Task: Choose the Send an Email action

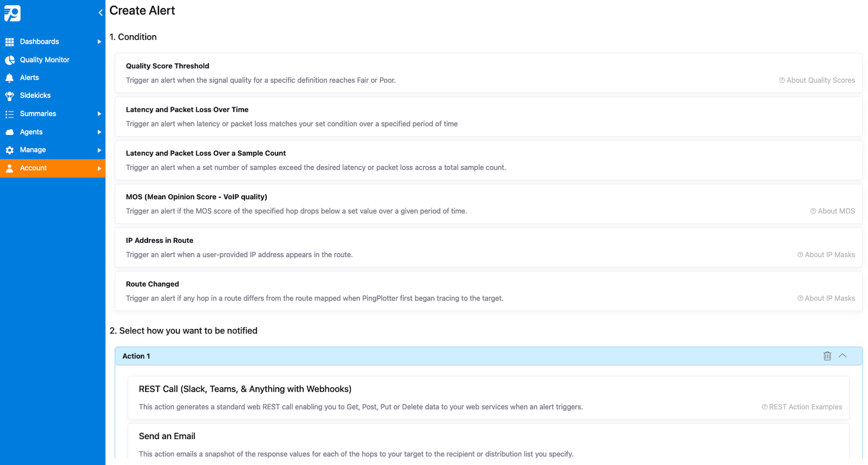Action: pyautogui.click(x=167, y=436)
